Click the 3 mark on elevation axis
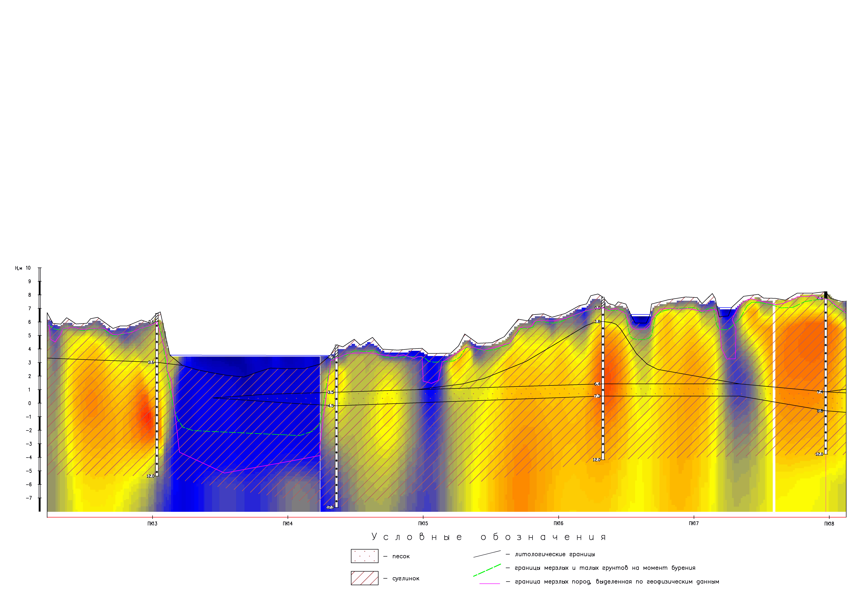This screenshot has height=614, width=868. [29, 363]
